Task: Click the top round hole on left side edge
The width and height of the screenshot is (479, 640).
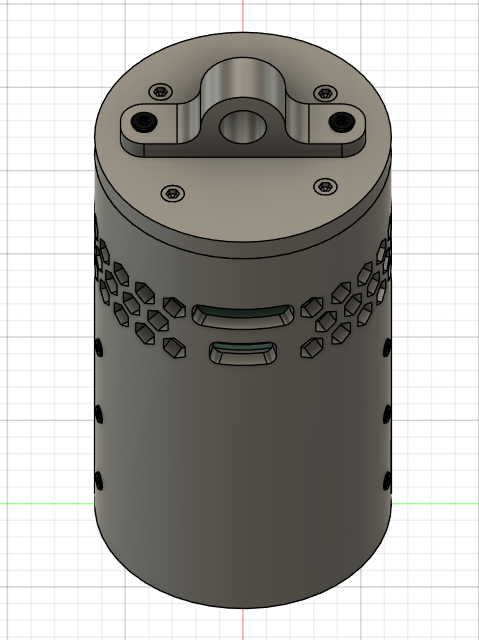Action: point(99,347)
